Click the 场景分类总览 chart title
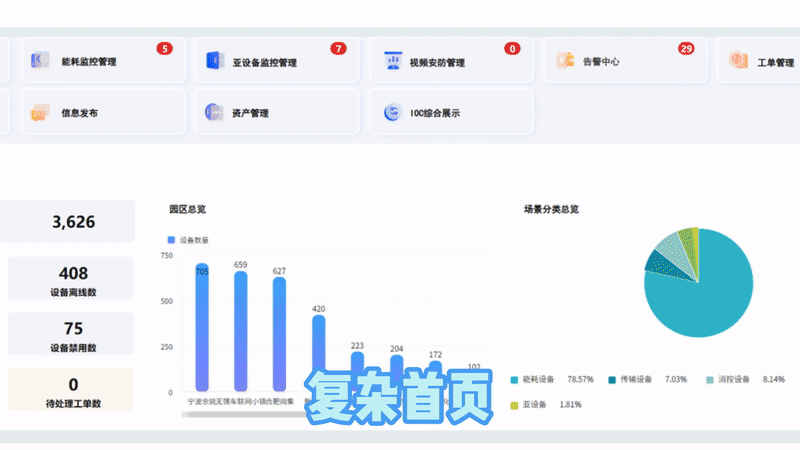Screen dimensions: 800x450 (x=552, y=209)
